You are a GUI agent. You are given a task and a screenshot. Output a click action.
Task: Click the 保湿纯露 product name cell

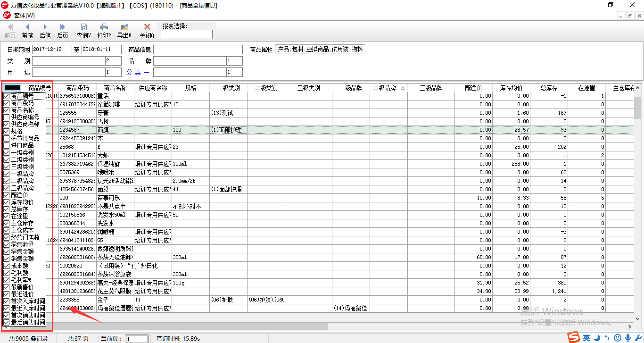(x=115, y=164)
